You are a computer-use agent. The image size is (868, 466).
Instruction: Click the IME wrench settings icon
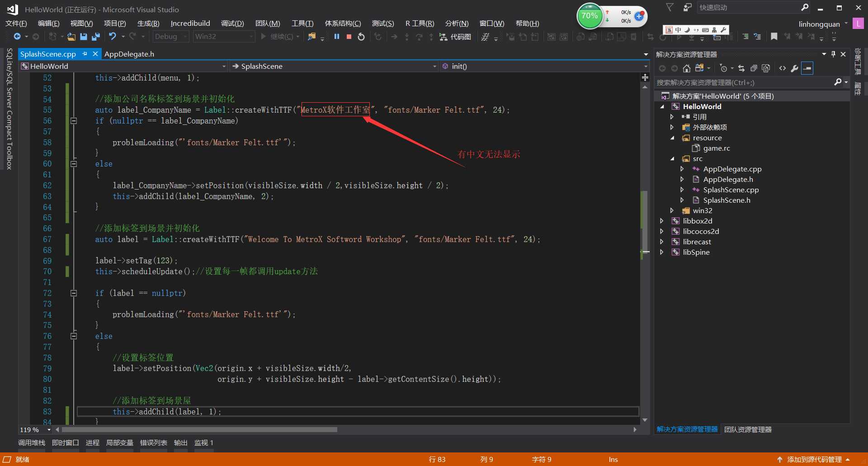723,30
